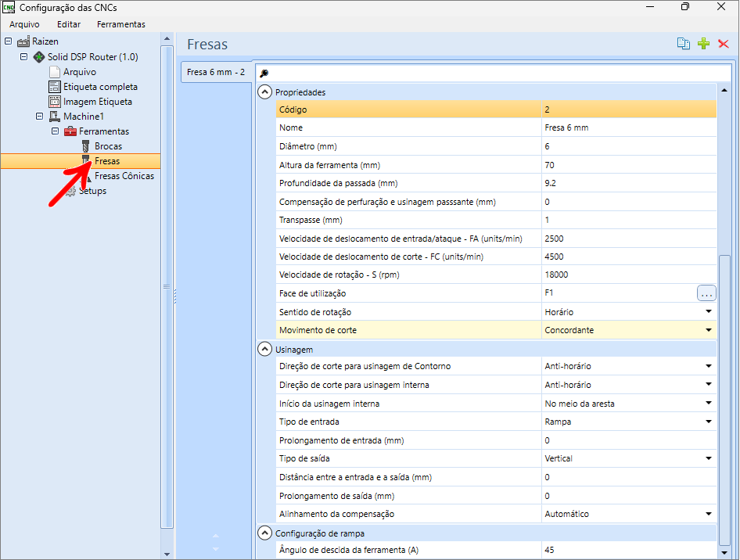Viewport: 740px width, 560px height.
Task: Open the Arquivo menu
Action: (24, 24)
